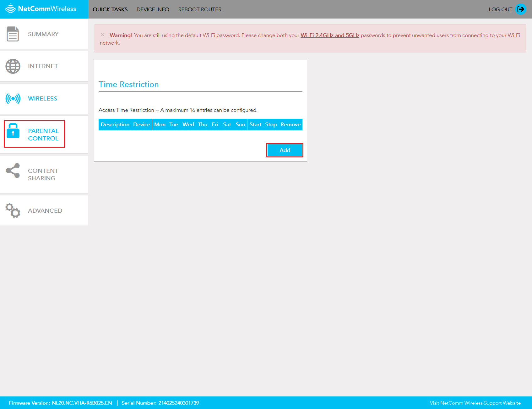Click the Remove column header
The width and height of the screenshot is (532, 409).
[x=290, y=124]
